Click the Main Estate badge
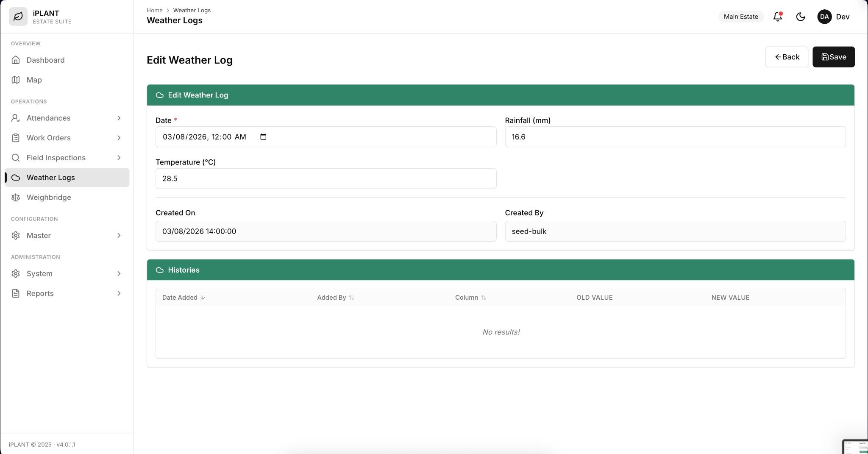868x454 pixels. pos(741,17)
